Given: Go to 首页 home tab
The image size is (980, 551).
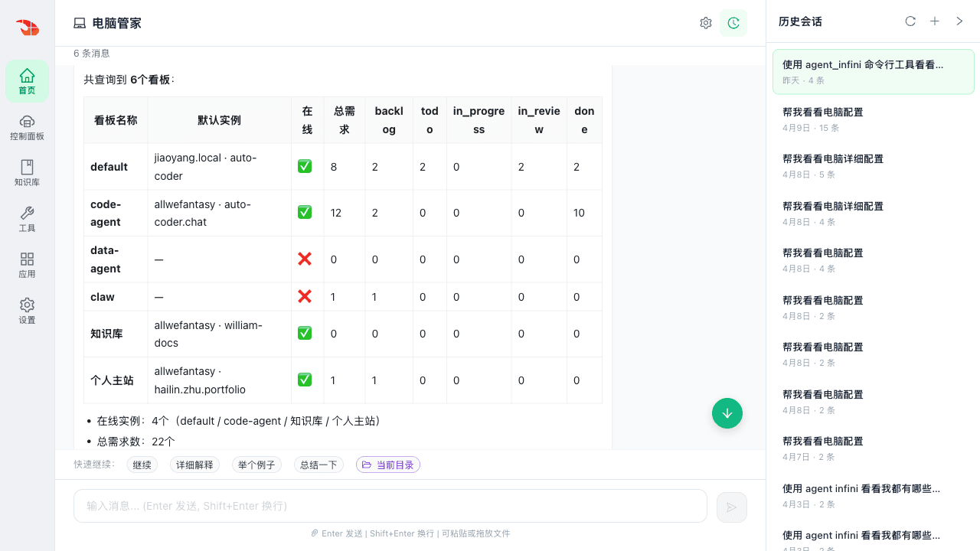Looking at the screenshot, I should (x=27, y=81).
